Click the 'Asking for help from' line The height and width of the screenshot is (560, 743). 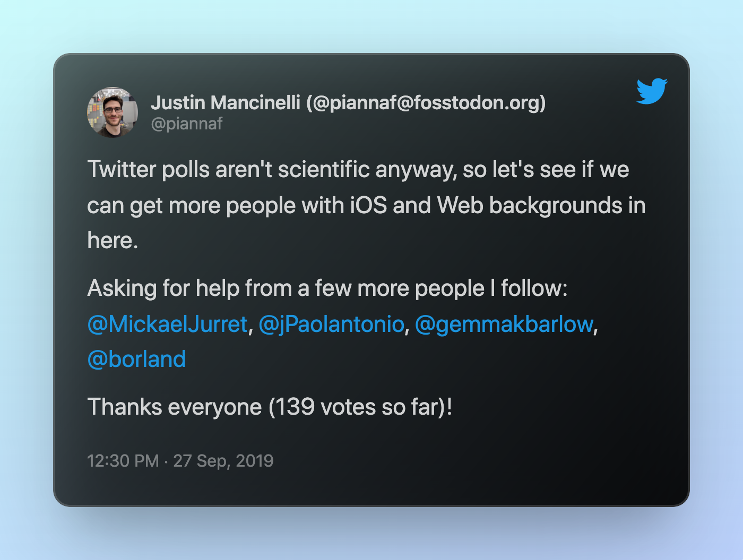(327, 288)
